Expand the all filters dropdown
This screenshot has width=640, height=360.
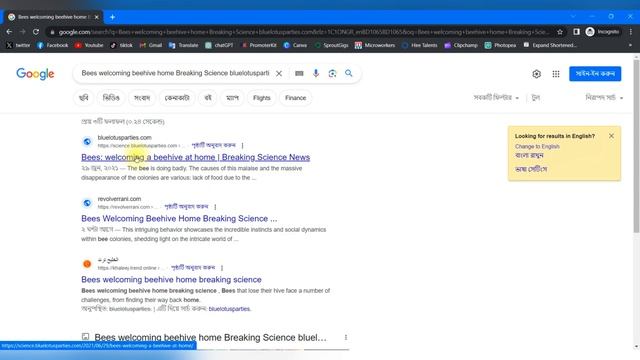pyautogui.click(x=496, y=98)
